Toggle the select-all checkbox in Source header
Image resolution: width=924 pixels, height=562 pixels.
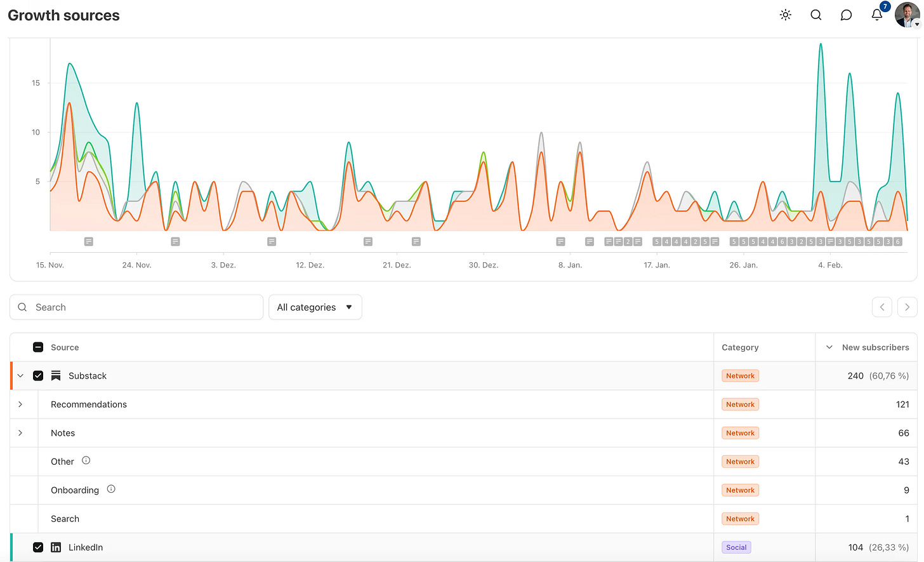point(38,347)
